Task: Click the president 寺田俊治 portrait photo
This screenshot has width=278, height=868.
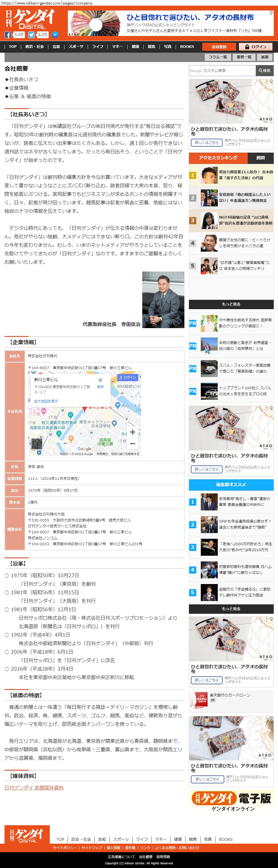Action: (163, 300)
